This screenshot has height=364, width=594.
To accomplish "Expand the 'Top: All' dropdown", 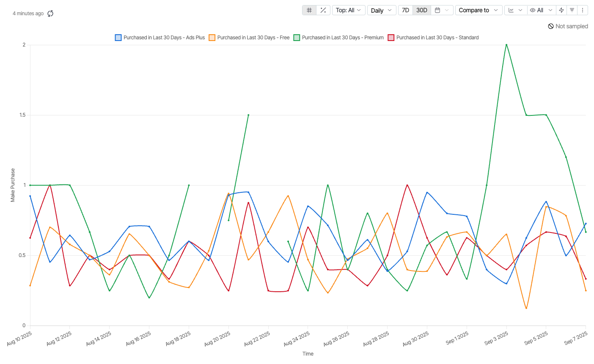I will (349, 10).
